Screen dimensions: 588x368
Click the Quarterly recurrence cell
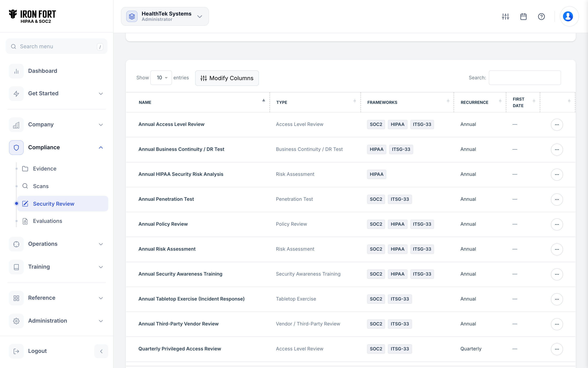click(471, 349)
